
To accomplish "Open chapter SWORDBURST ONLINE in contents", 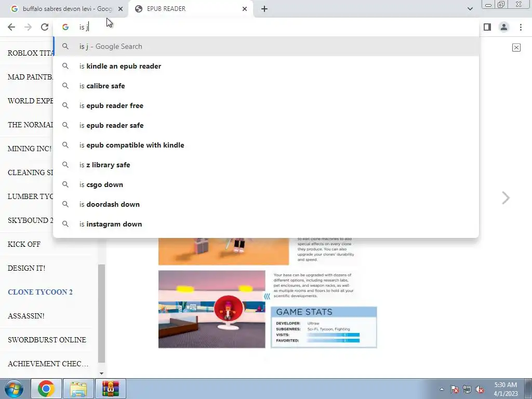I will tap(47, 340).
